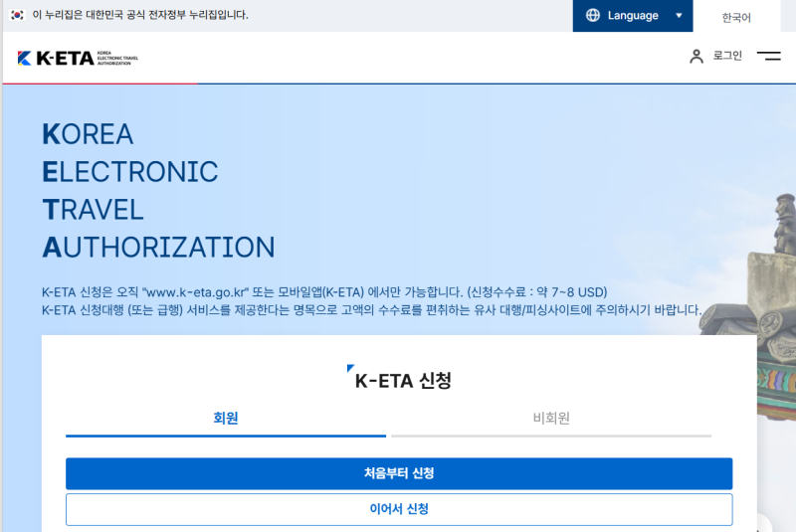The width and height of the screenshot is (796, 532).
Task: Select the 회원 tab
Action: click(x=226, y=420)
